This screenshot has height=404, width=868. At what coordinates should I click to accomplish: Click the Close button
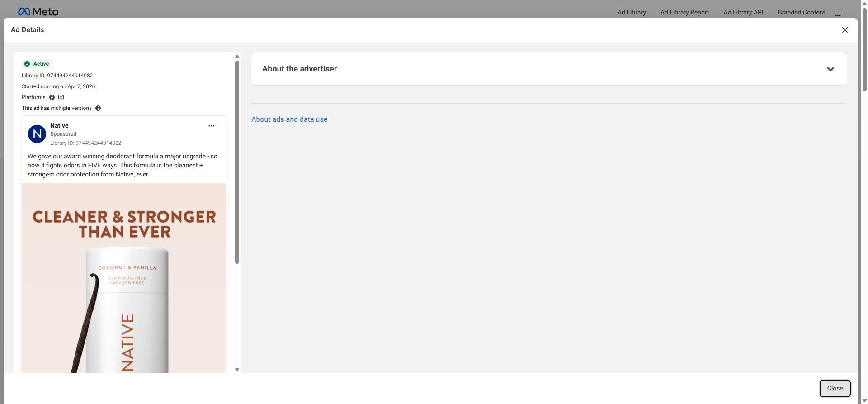click(x=835, y=388)
